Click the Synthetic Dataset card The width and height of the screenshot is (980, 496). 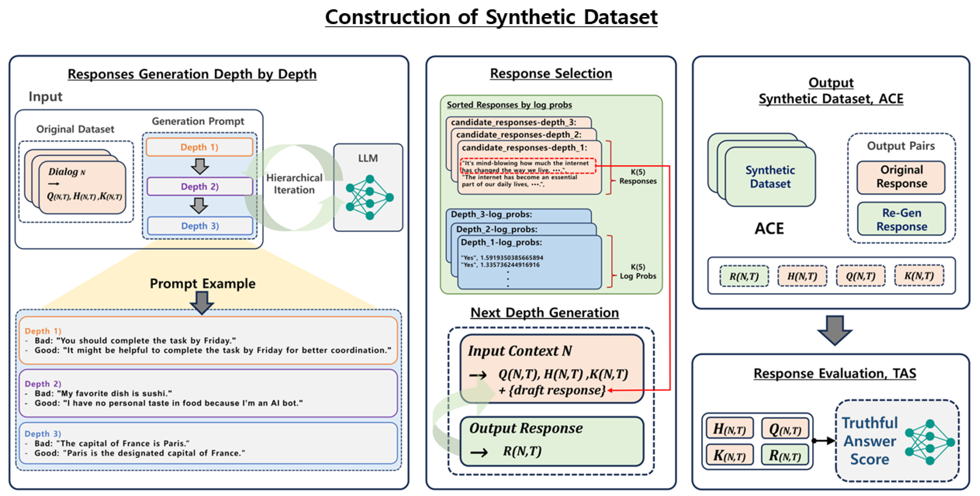click(770, 177)
